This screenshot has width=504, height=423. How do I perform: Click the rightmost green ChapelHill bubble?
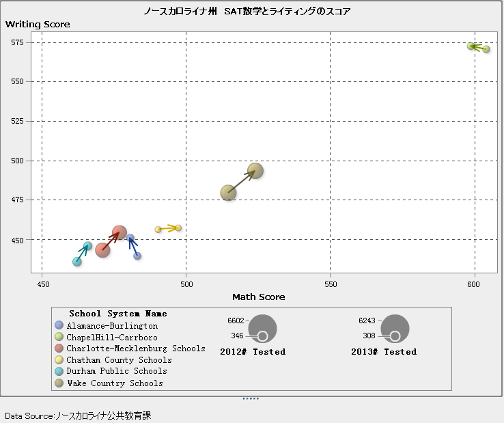tap(486, 49)
